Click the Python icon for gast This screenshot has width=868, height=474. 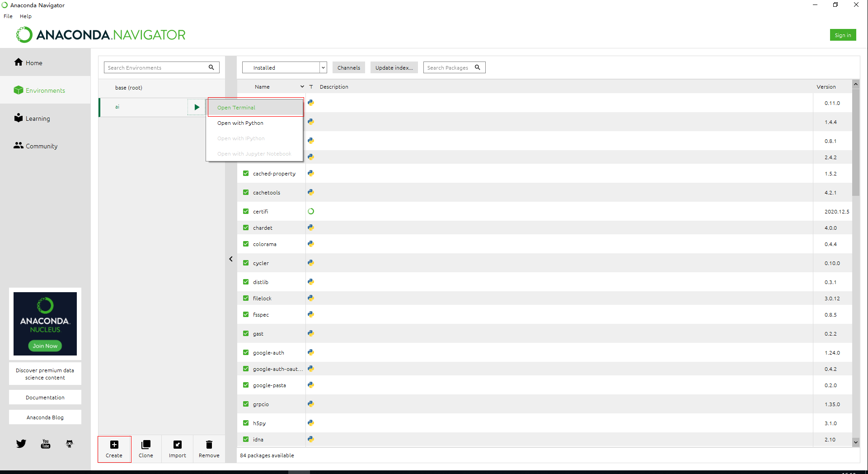click(x=311, y=333)
